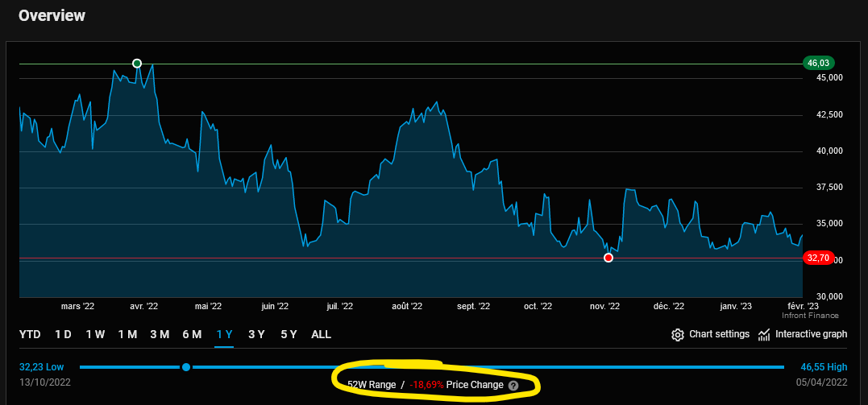
Task: Click the 52W range slider dot
Action: tap(186, 367)
